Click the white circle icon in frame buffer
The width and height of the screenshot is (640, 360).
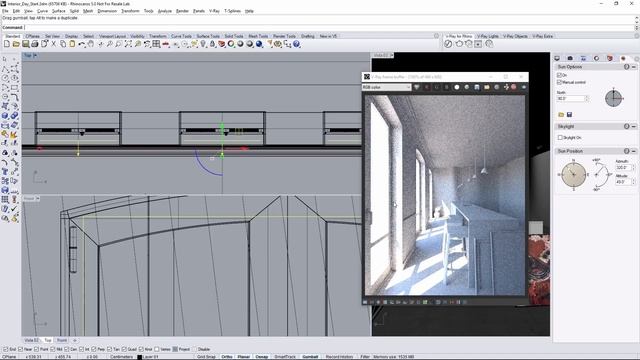pyautogui.click(x=457, y=87)
